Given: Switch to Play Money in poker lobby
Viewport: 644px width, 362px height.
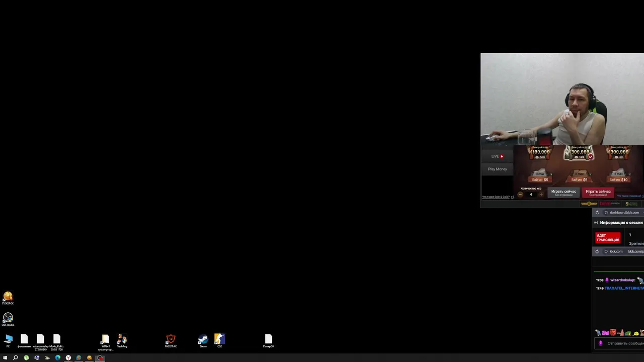Looking at the screenshot, I should 497,169.
